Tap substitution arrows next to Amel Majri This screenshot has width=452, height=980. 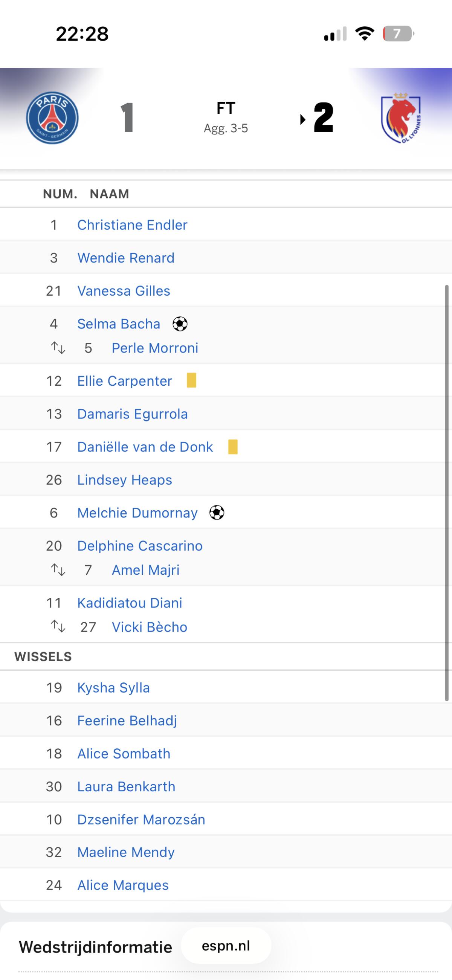pyautogui.click(x=58, y=570)
